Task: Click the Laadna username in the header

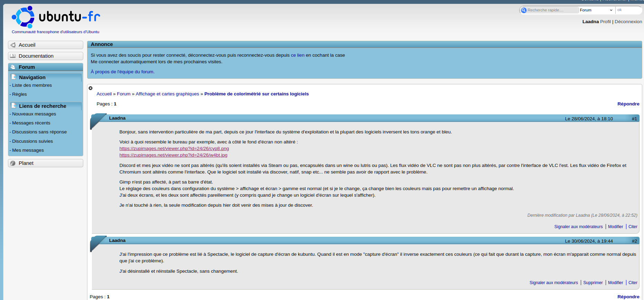Action: [590, 21]
